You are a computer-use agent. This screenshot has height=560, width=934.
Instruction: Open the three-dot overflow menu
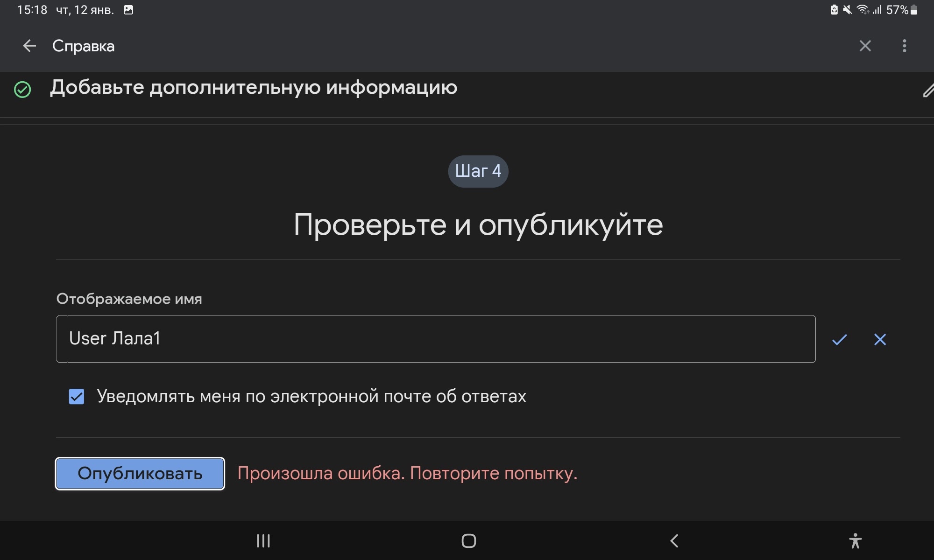coord(905,46)
